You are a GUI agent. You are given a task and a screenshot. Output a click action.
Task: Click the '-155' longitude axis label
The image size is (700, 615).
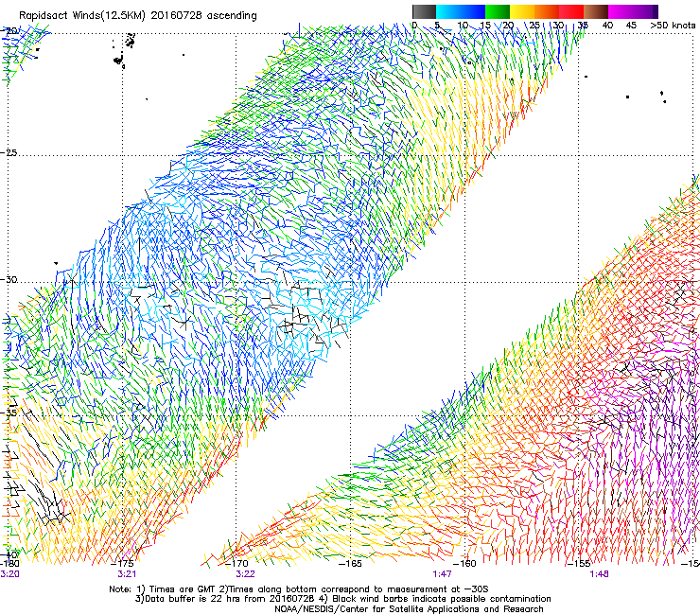[x=579, y=563]
